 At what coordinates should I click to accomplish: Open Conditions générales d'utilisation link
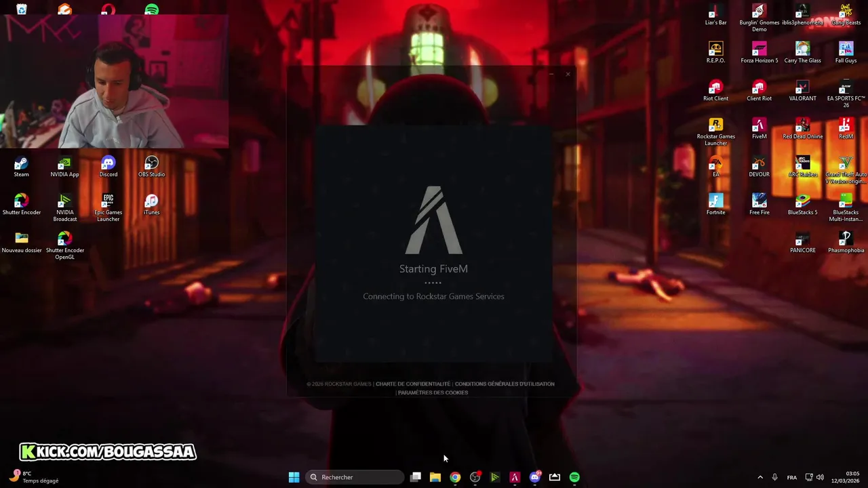coord(505,384)
